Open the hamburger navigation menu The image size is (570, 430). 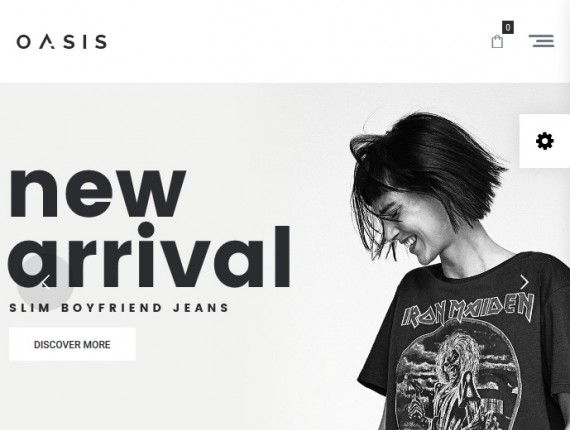point(541,41)
